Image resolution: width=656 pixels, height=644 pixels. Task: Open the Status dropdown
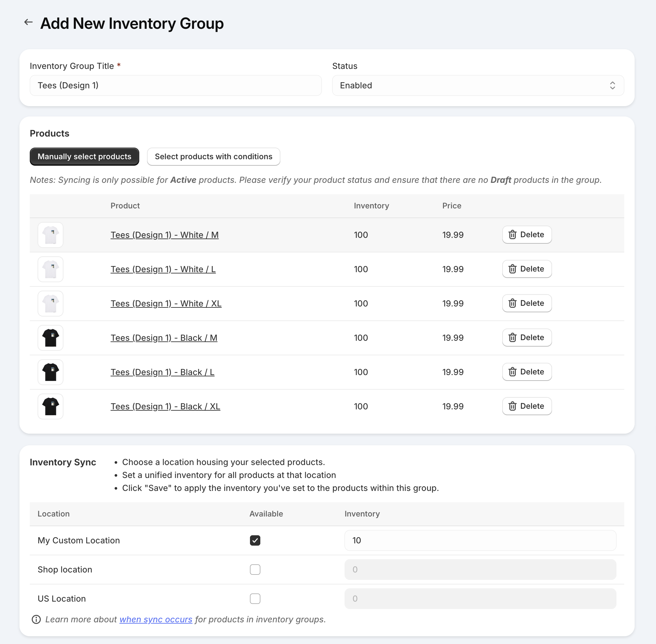pyautogui.click(x=477, y=85)
